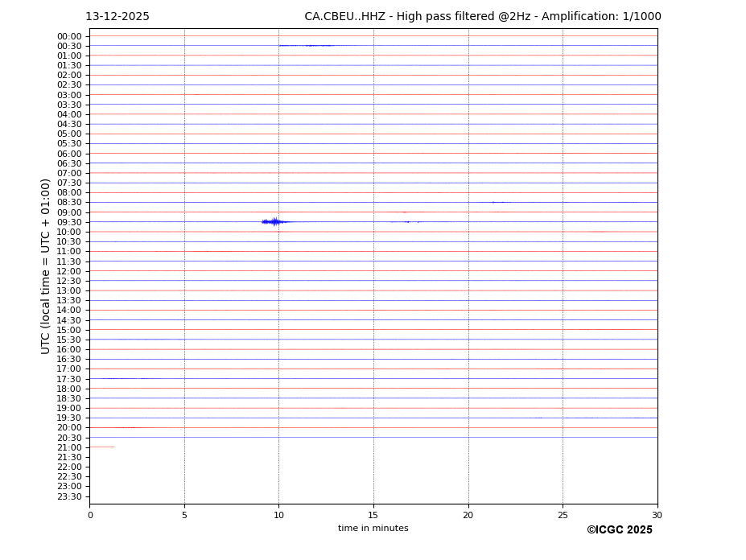Screen dimensions: 746x560
Task: Click the ©ICGC 2025 copyright text
Action: click(x=619, y=530)
